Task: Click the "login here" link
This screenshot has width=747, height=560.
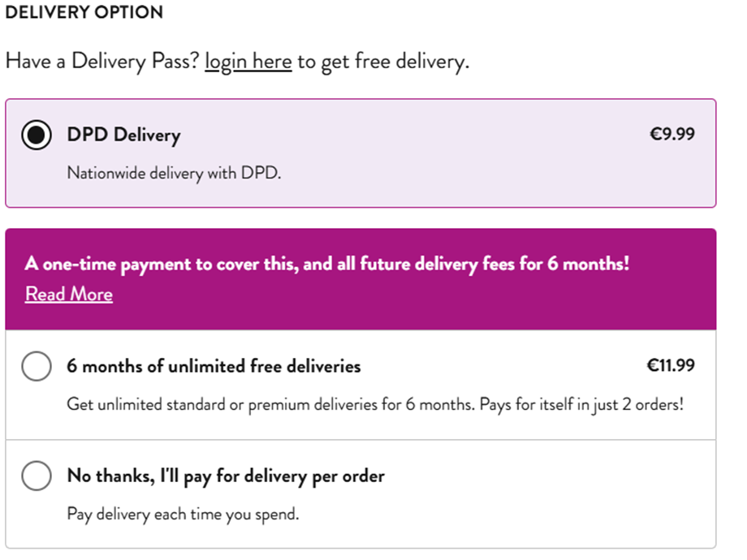Action: [x=248, y=62]
